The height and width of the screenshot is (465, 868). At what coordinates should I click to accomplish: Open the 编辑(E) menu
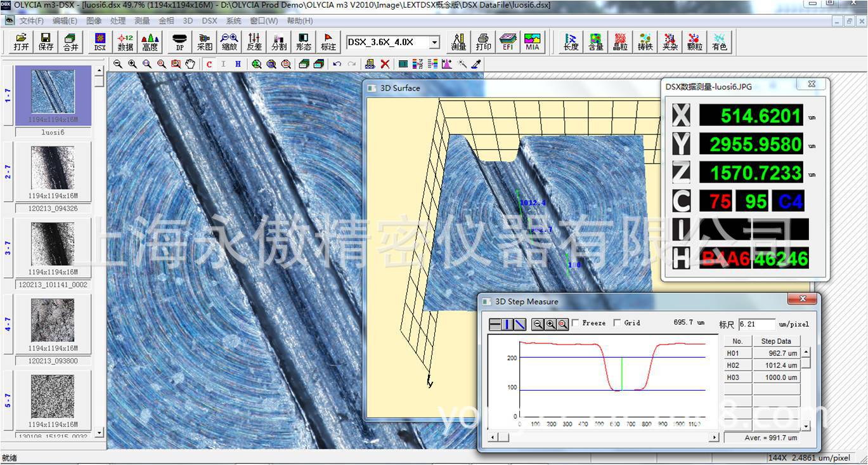[x=65, y=20]
